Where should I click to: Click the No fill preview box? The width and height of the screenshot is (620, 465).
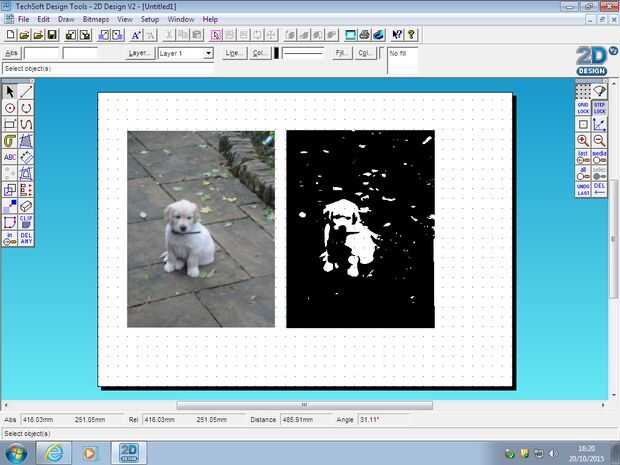coord(403,60)
